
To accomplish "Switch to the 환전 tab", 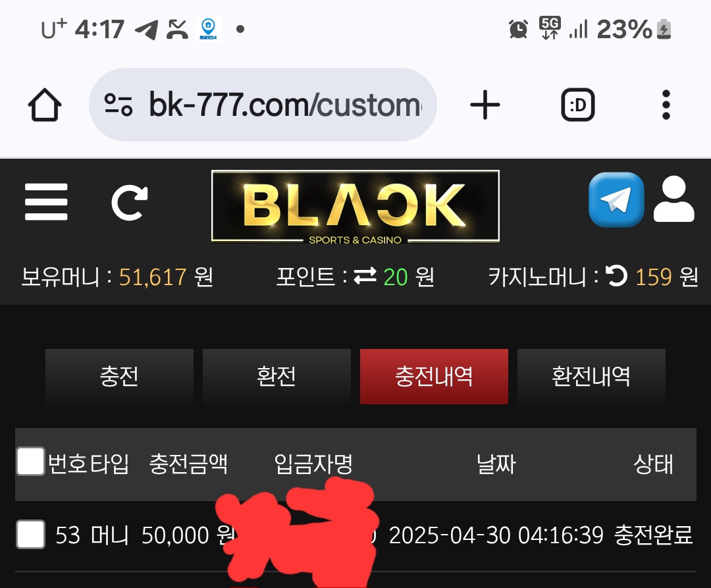I will (276, 376).
